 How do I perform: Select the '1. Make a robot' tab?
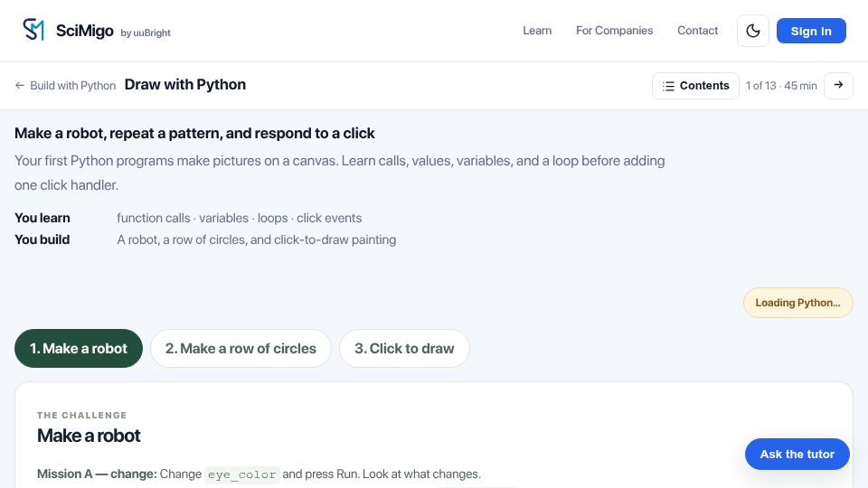[79, 349]
